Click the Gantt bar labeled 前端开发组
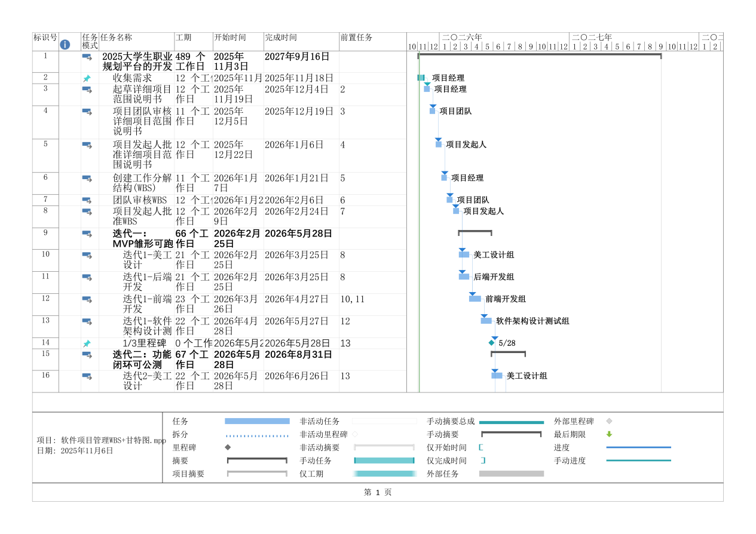 click(x=475, y=299)
